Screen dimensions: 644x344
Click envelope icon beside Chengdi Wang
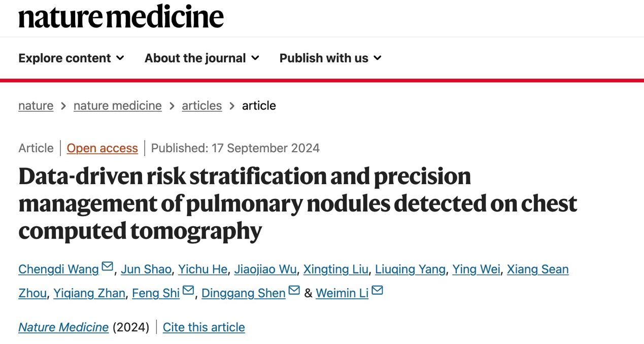pyautogui.click(x=107, y=267)
